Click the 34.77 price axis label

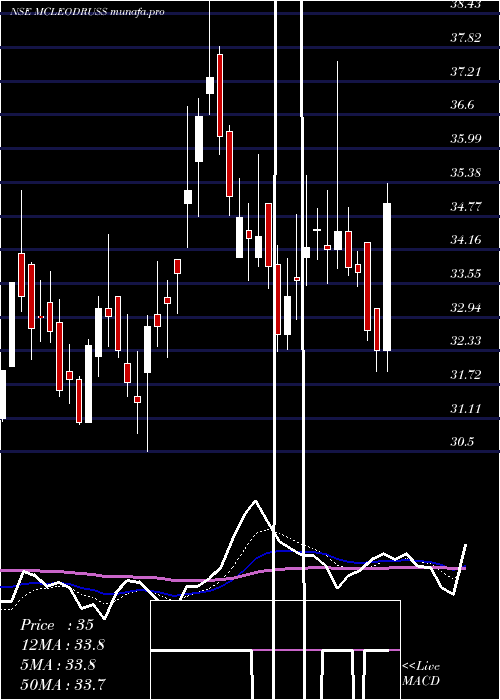pos(466,206)
